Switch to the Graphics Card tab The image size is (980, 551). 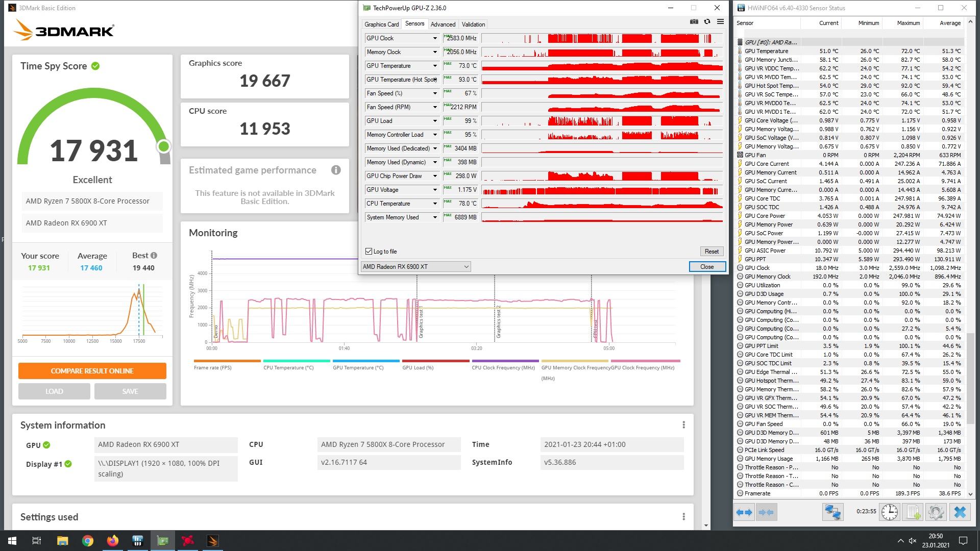(381, 24)
